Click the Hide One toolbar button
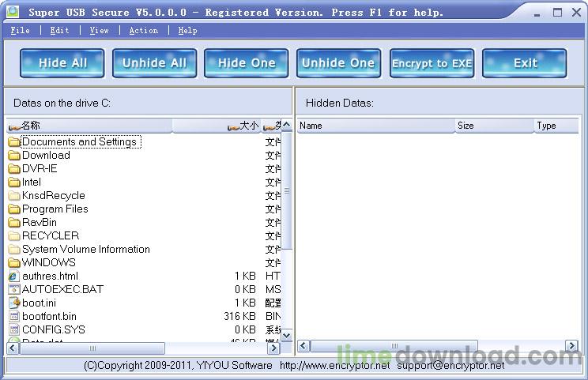Image resolution: width=588 pixels, height=380 pixels. coord(246,63)
